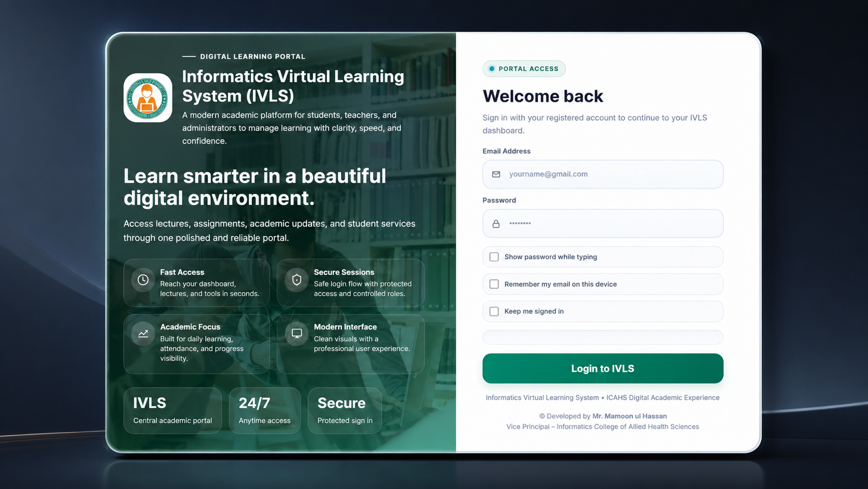Click the Email Address input field
Screen dimensions: 868x489
click(x=603, y=174)
